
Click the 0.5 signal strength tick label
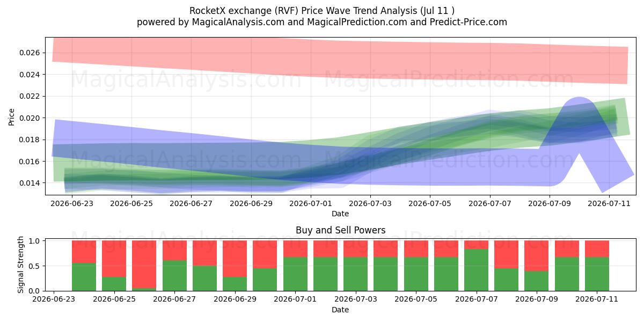click(x=35, y=266)
